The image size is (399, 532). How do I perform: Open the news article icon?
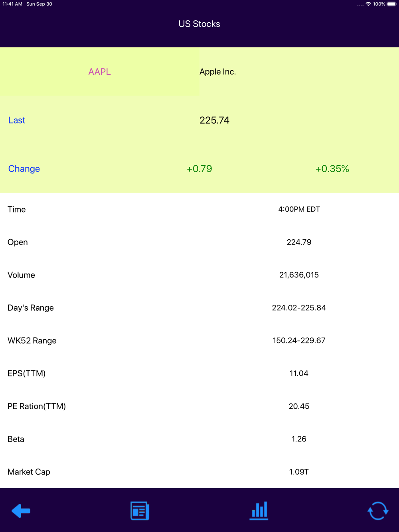click(140, 511)
